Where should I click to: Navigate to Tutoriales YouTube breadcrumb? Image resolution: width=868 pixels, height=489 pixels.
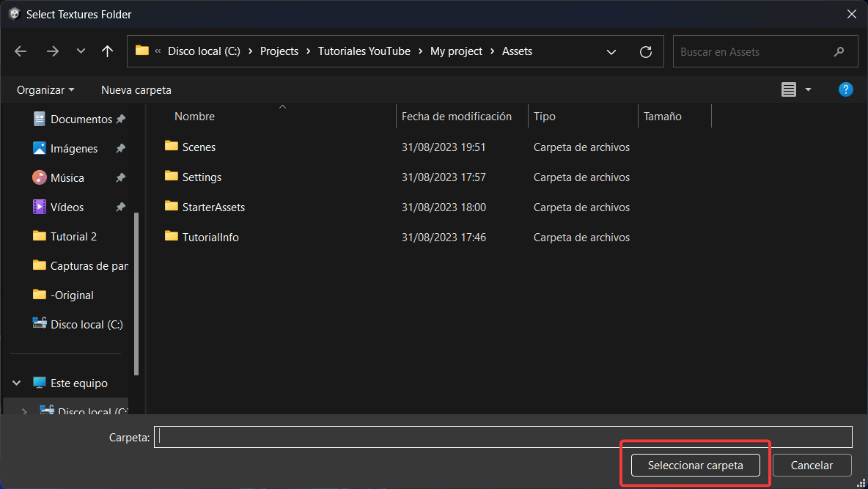coord(364,51)
